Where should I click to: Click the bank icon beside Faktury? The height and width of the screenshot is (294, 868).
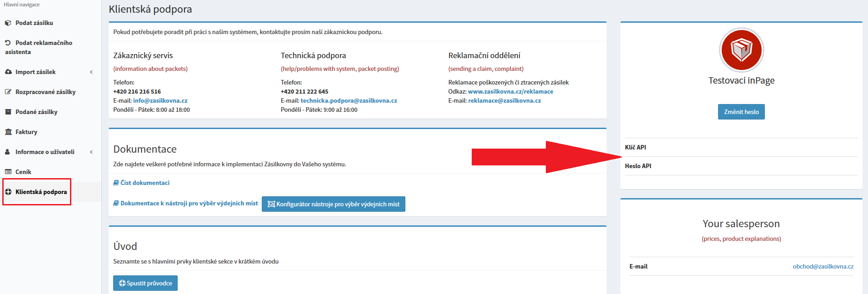[8, 132]
